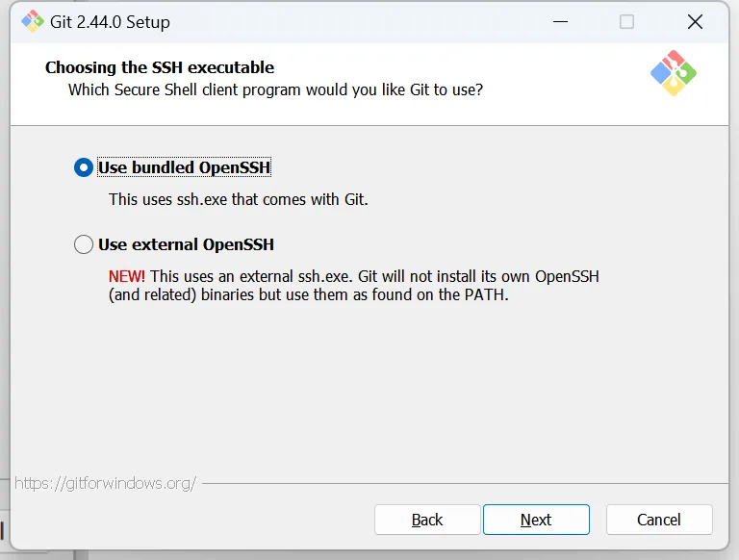The image size is (739, 560).
Task: Click the red "NEW!" label
Action: point(127,276)
